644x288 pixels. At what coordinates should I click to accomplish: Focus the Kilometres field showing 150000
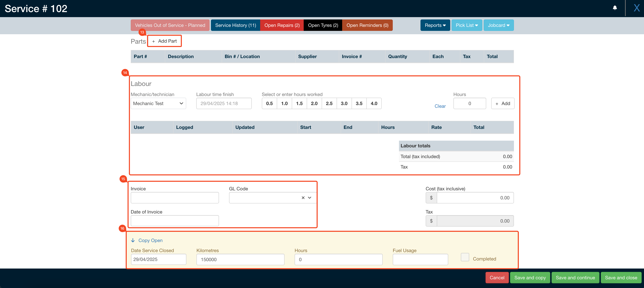(x=240, y=259)
